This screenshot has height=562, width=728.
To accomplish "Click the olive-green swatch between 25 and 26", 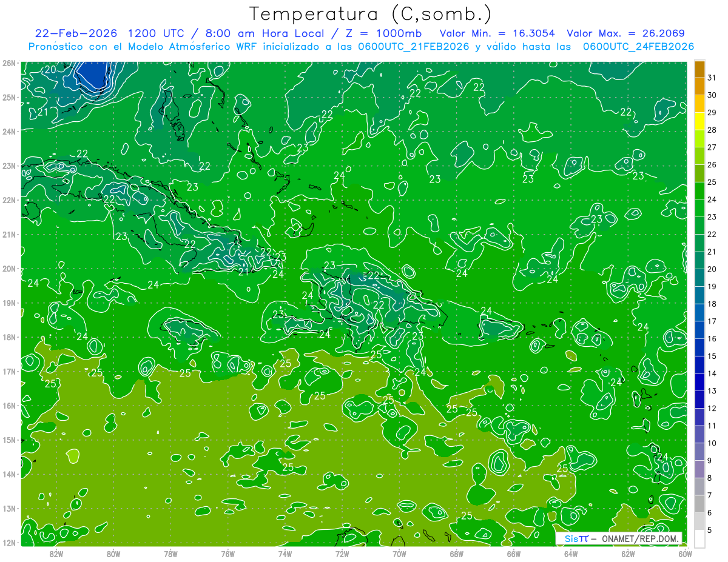I will click(x=699, y=173).
